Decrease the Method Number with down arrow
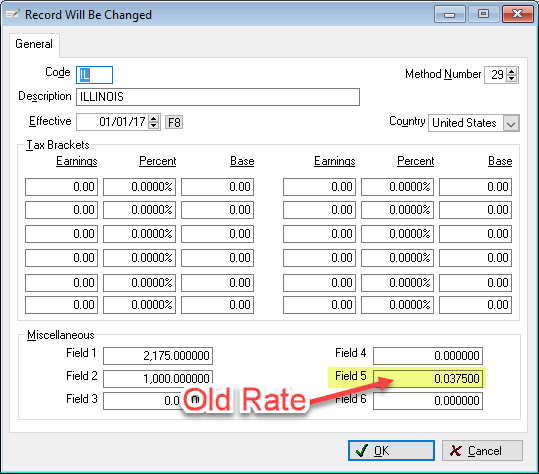The width and height of the screenshot is (539, 474). tap(512, 78)
